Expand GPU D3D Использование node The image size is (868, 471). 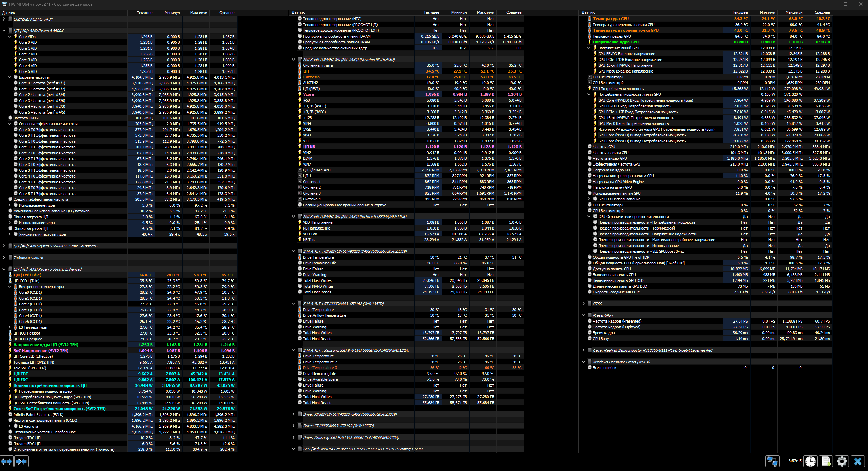coord(589,199)
